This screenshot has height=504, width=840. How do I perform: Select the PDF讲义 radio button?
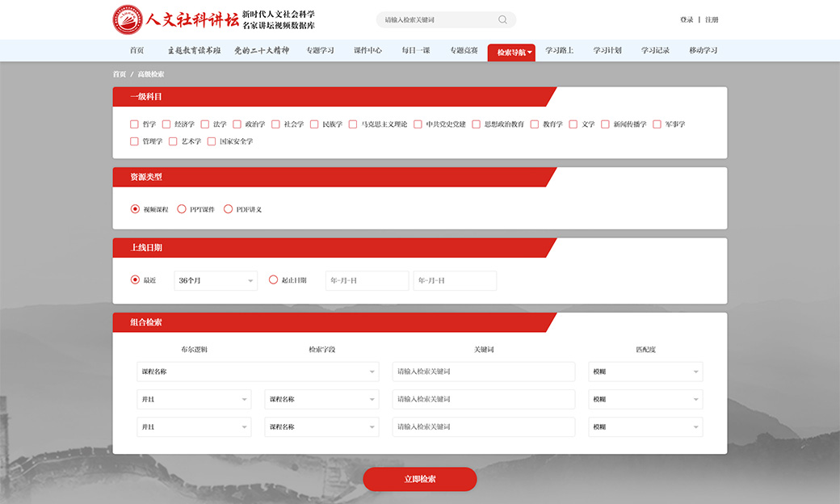(x=228, y=209)
